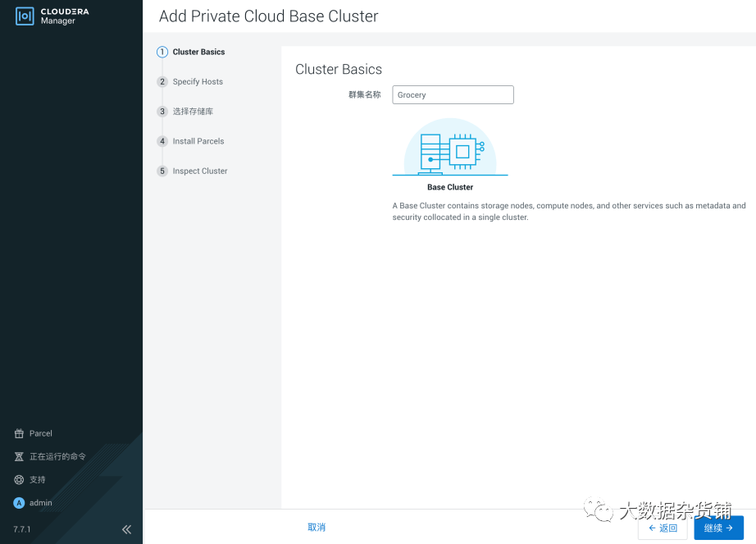Focus the 群集名称 input containing Grocery
Screen dimensions: 756x544
453,94
